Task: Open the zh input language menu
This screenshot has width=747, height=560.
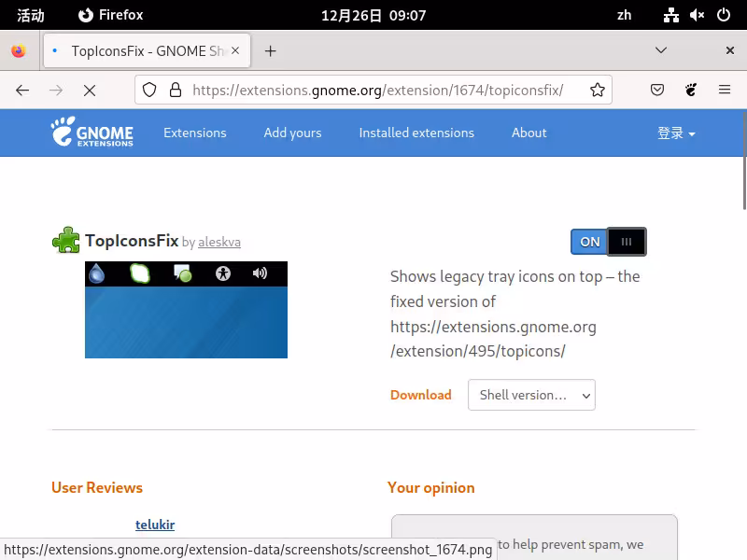Action: pyautogui.click(x=624, y=15)
